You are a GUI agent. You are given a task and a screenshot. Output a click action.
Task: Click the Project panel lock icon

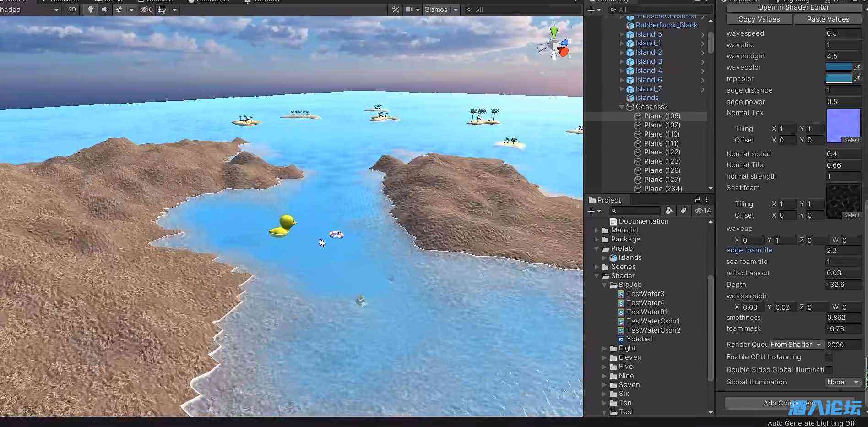(698, 200)
